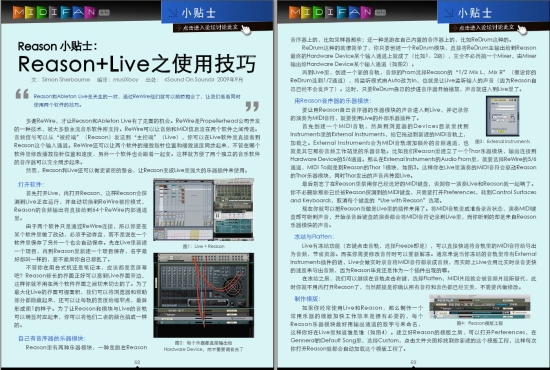Click the blue intro quote about Reason and Ableton Live

tap(137, 100)
